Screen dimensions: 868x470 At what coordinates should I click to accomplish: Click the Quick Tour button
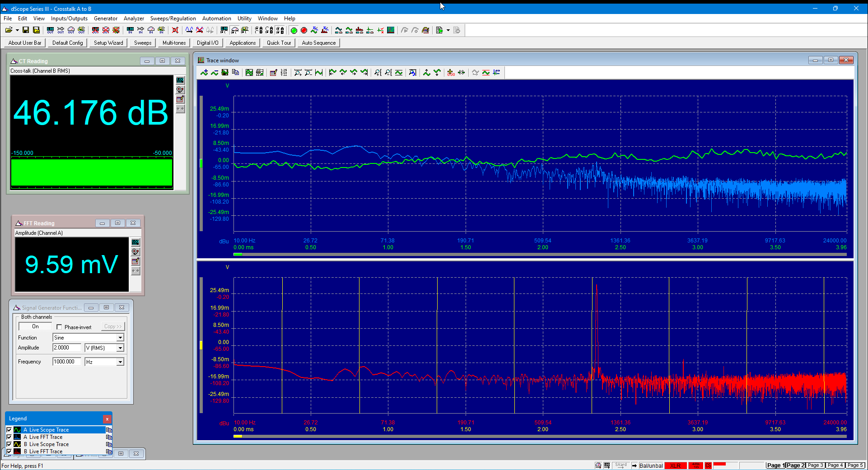279,43
